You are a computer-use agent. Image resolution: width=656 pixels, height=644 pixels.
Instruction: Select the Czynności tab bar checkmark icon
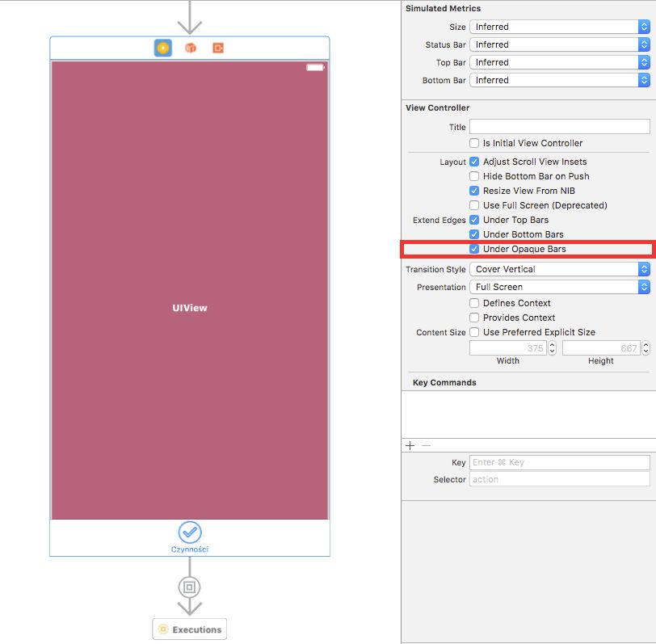(190, 532)
